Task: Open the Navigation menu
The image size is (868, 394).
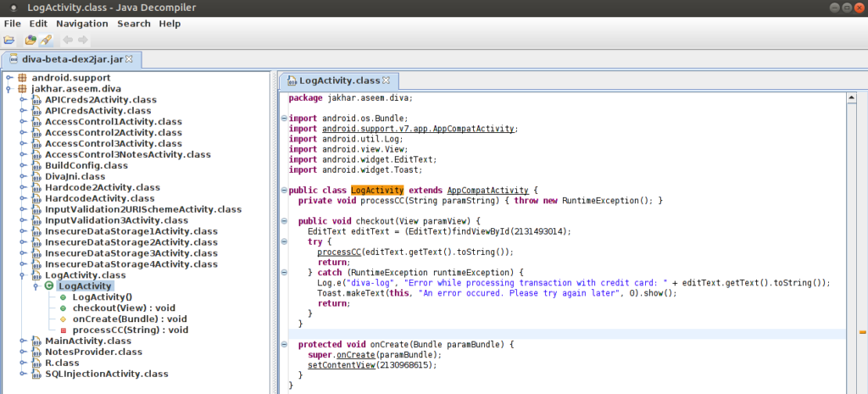Action: pos(81,24)
